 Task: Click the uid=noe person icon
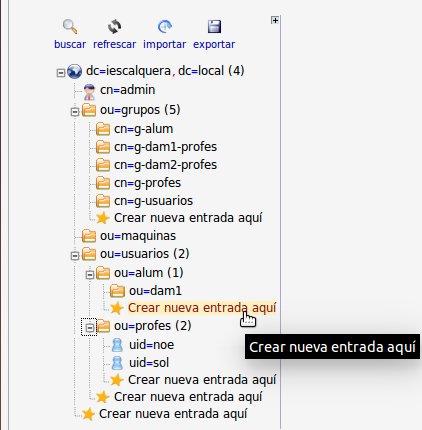117,345
